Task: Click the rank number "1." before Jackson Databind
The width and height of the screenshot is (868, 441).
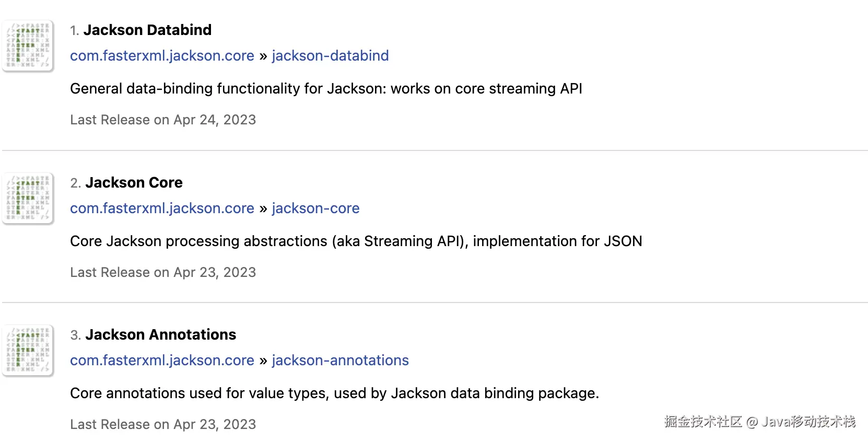Action: click(75, 31)
